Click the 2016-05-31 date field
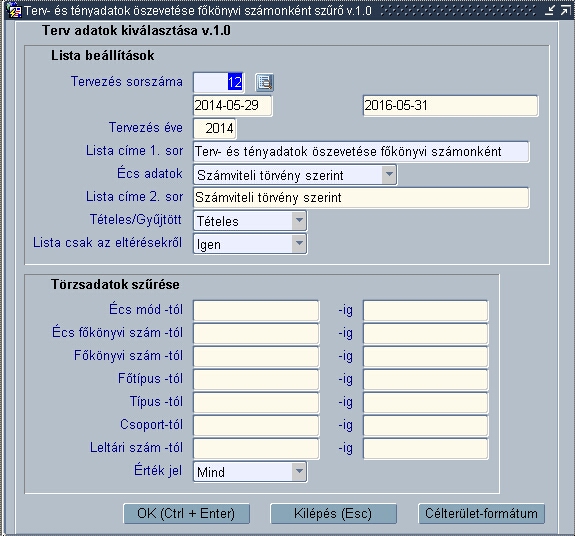This screenshot has width=575, height=536. 450,106
